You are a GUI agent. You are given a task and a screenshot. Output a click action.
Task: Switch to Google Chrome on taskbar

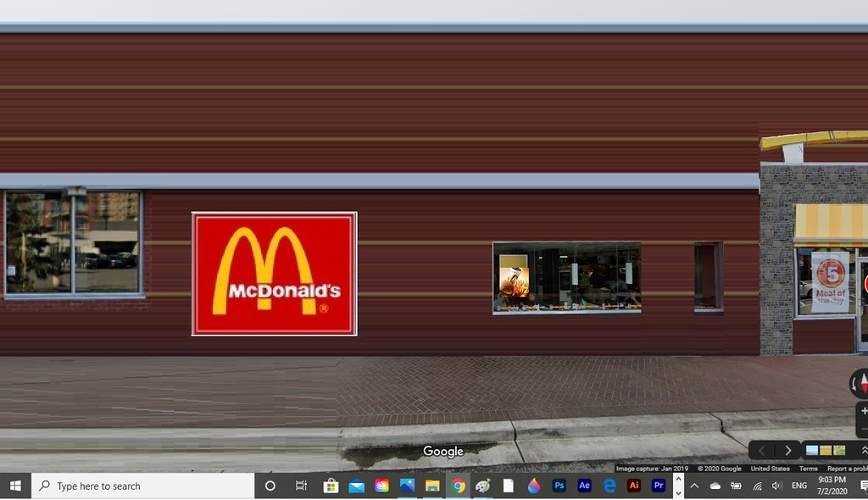pos(458,486)
